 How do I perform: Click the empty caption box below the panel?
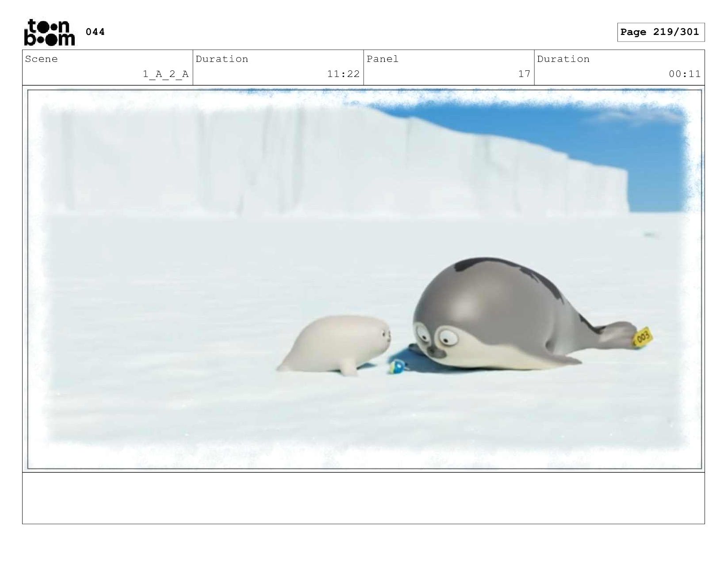click(x=364, y=498)
